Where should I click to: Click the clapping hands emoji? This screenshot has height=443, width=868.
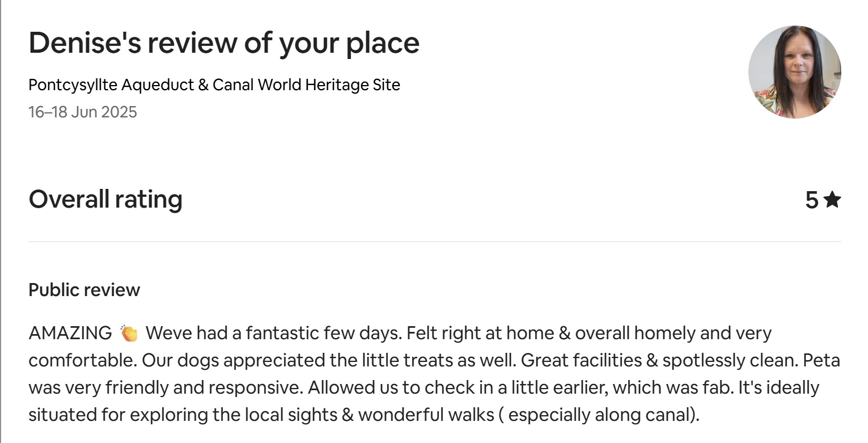(129, 334)
